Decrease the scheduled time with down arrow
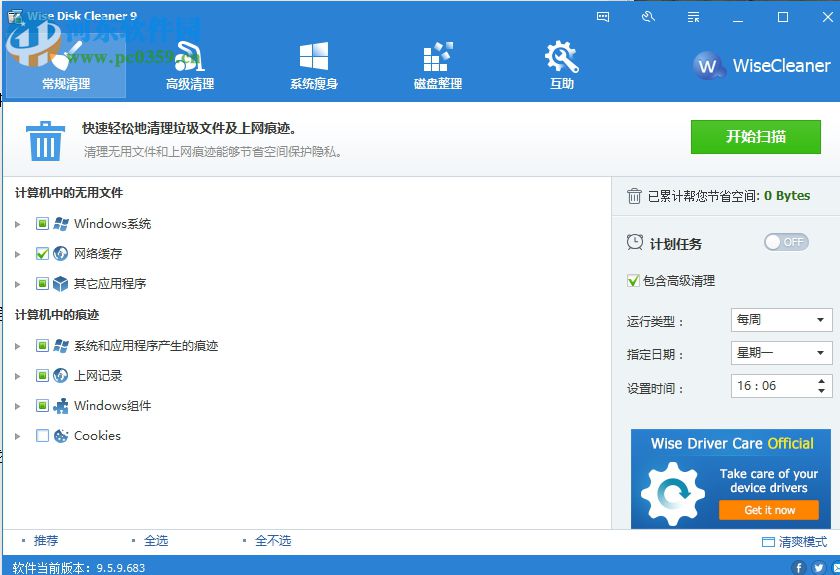Screen dimensions: 840x575 (822, 391)
